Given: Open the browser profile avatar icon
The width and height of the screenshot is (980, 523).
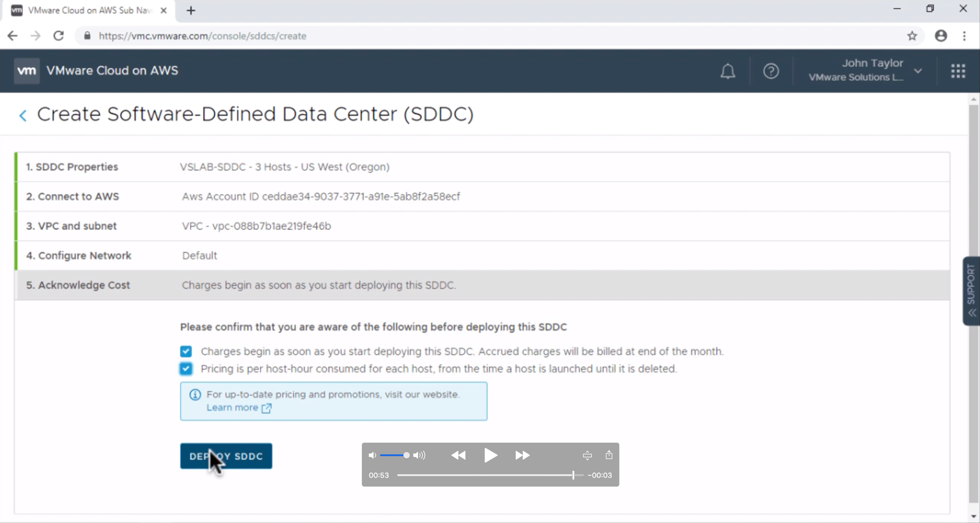Looking at the screenshot, I should coord(941,36).
